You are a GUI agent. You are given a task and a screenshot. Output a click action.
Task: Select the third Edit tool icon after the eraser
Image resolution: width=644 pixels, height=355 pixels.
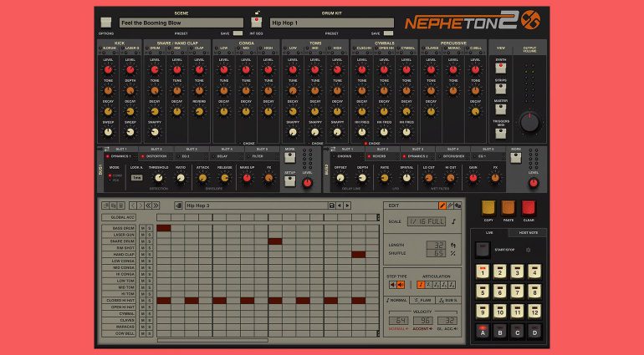click(457, 205)
